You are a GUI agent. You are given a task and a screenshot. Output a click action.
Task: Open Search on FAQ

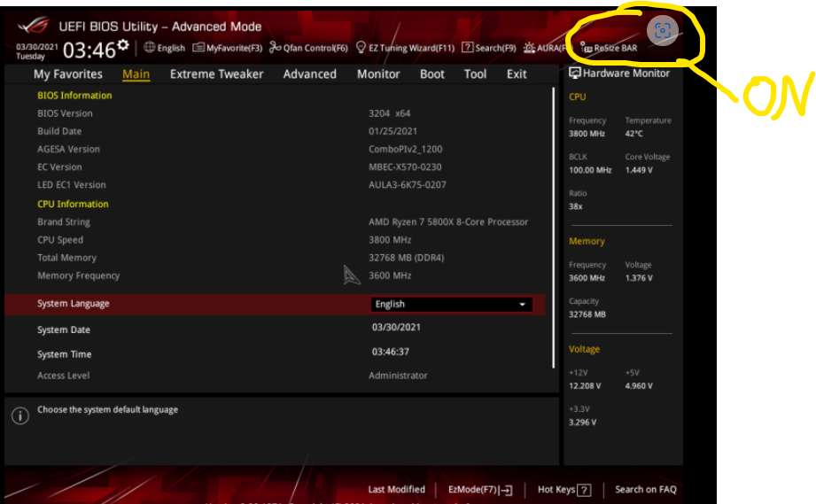[x=646, y=490]
